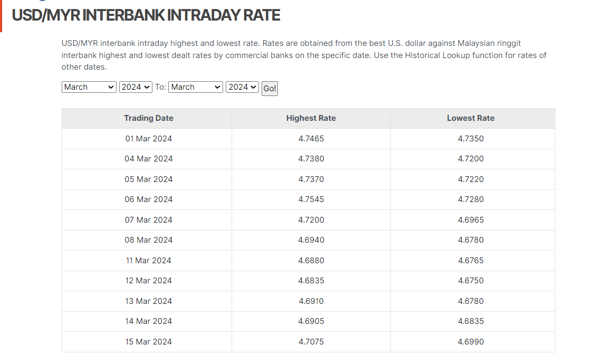
Task: Click the Trading Date column header
Action: 149,118
